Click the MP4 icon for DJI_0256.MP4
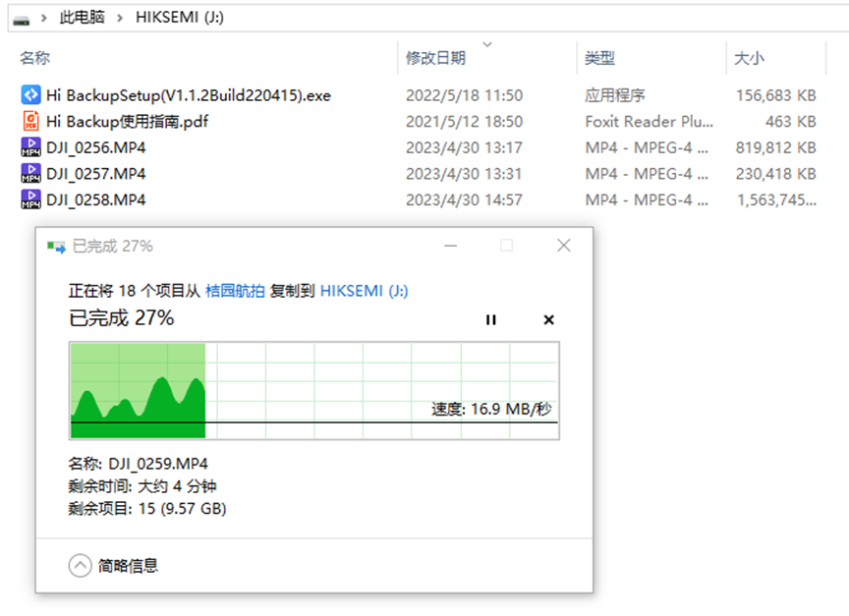This screenshot has width=849, height=616. tap(30, 147)
